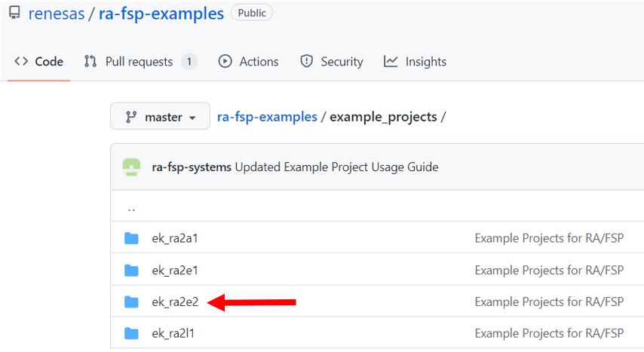This screenshot has width=644, height=352.
Task: Click the ek_ra2l1 row commit message
Action: coord(549,333)
